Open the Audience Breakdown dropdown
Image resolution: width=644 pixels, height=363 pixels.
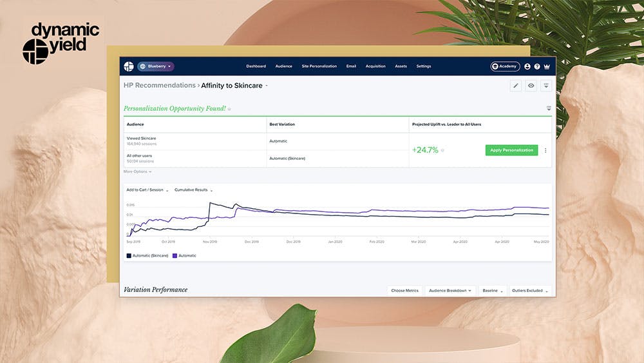coord(450,291)
